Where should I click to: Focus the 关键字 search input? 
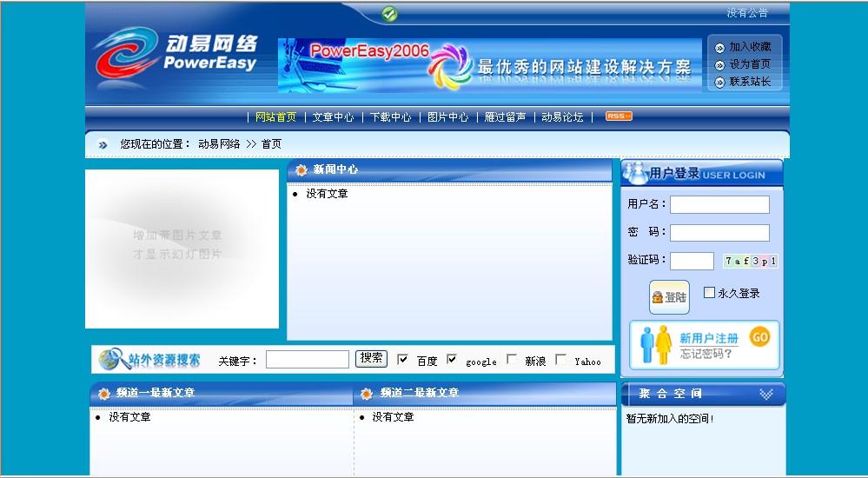(308, 360)
